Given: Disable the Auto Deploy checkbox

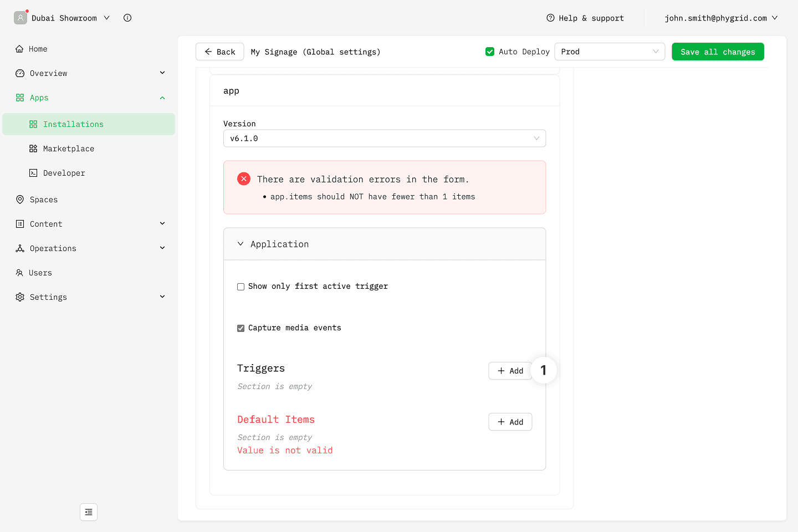Looking at the screenshot, I should (x=490, y=52).
